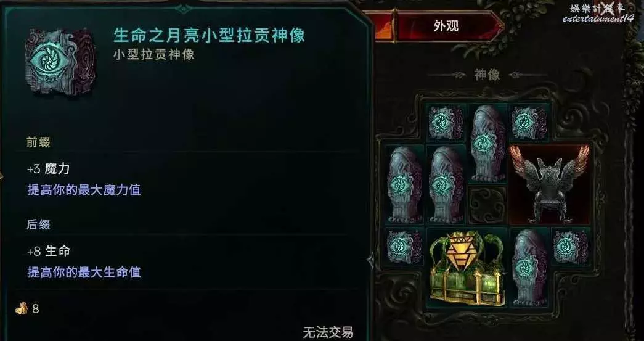Pick the top-row small eye idol right of the tall idol
Viewport: 644px width, 341px height.
tap(529, 123)
